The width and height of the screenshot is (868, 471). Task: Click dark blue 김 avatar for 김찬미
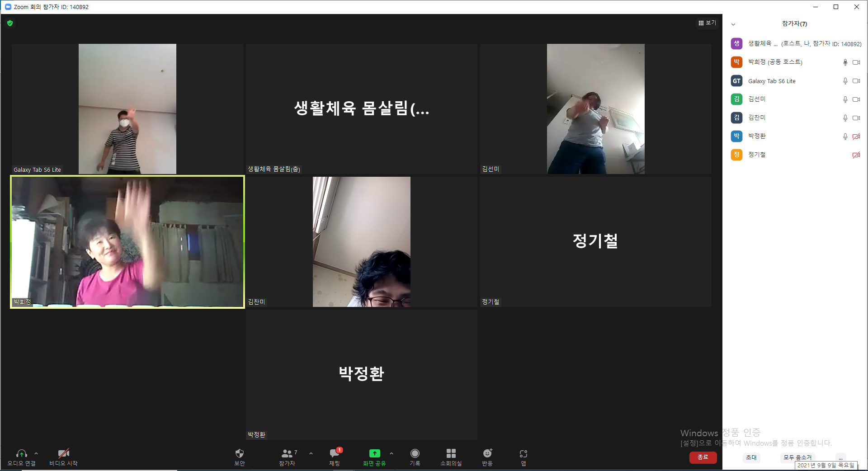736,118
